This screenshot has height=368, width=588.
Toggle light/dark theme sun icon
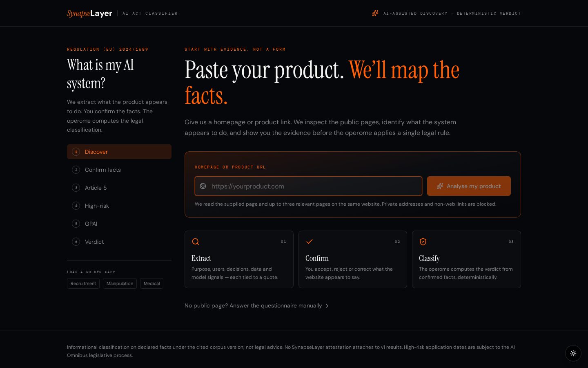[573, 353]
